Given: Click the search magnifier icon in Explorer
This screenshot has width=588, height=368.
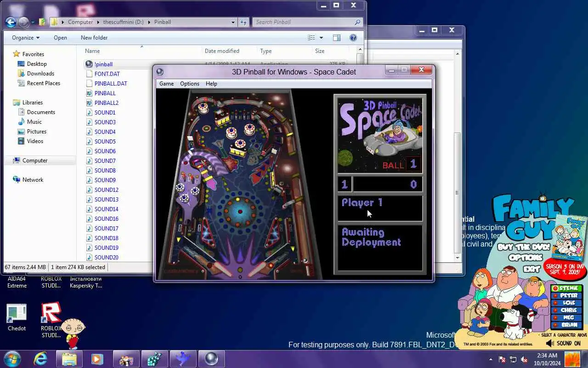Looking at the screenshot, I should [x=357, y=22].
